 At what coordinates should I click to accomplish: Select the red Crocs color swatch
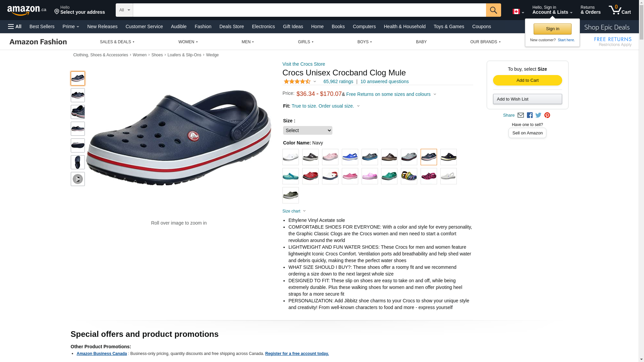tap(310, 176)
